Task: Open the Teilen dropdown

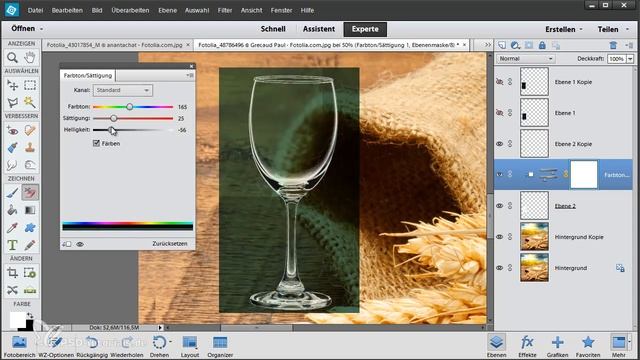Action: 613,29
